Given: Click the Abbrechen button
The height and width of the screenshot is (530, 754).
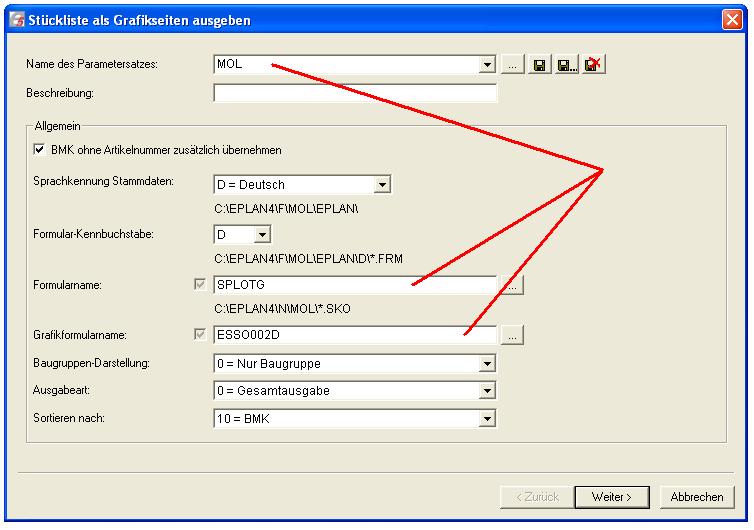Looking at the screenshot, I should (697, 497).
